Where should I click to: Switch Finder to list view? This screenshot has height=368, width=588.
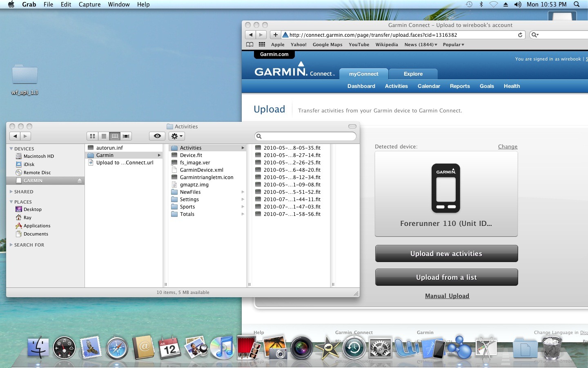pos(104,136)
